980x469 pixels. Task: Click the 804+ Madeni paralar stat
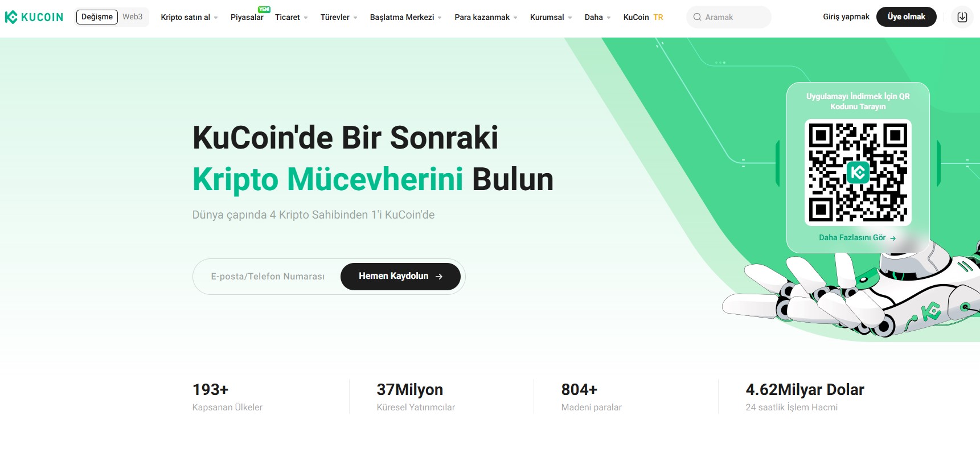(x=591, y=397)
